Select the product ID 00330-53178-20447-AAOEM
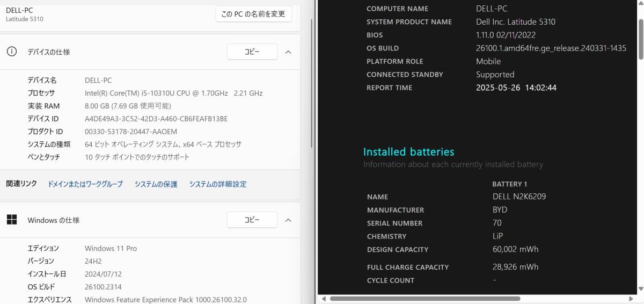This screenshot has height=304, width=644. pyautogui.click(x=131, y=132)
